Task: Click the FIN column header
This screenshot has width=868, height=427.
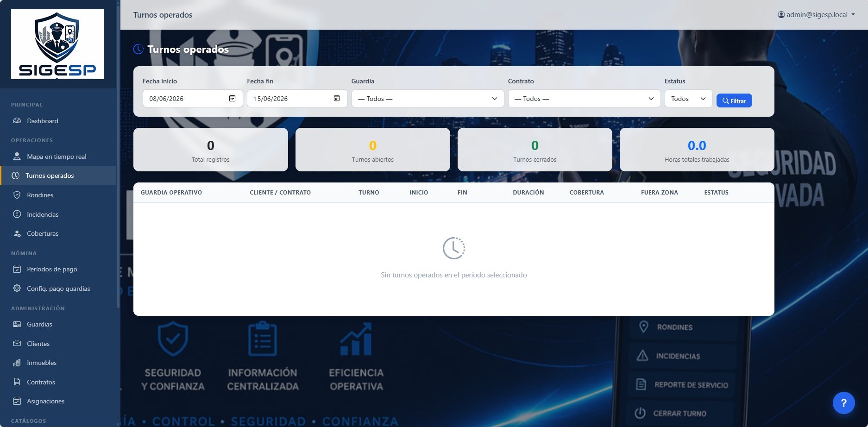Action: point(462,193)
